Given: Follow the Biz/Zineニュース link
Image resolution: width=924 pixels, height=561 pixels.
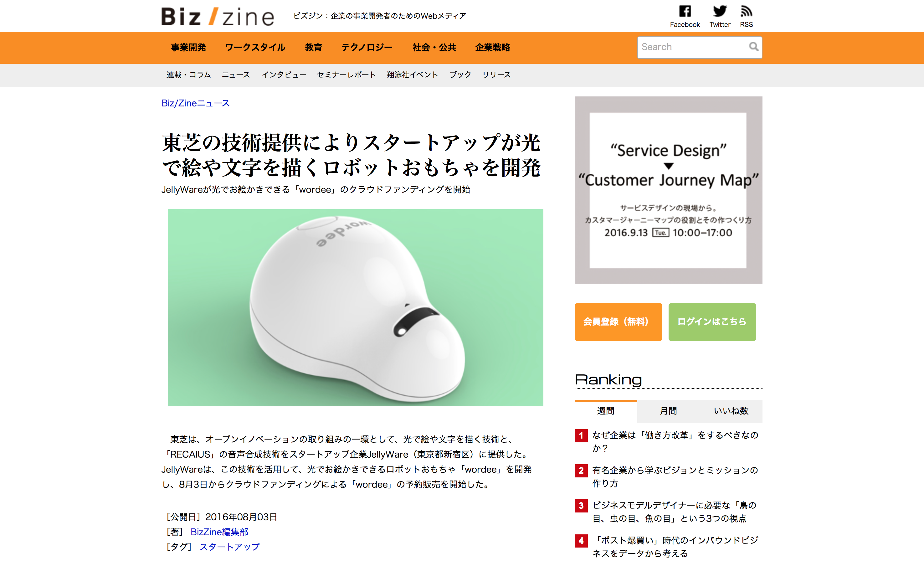Looking at the screenshot, I should coord(195,103).
